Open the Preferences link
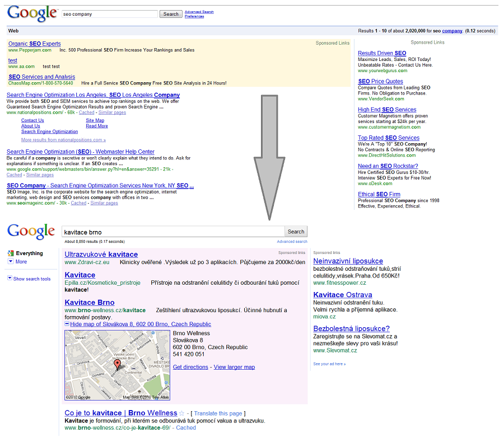Screen dimensions: 504x438 (194, 16)
